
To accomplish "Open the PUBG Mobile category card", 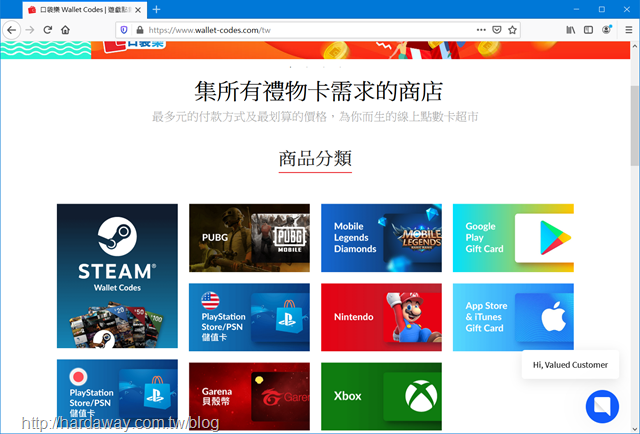I will (x=249, y=238).
